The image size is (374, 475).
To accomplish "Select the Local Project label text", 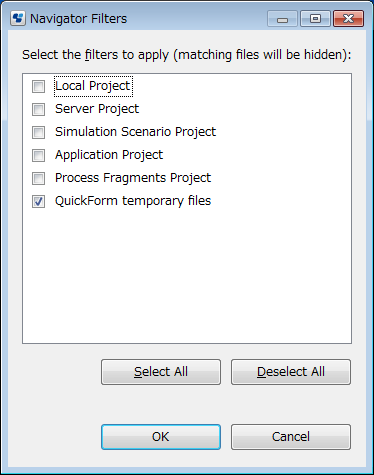I will point(93,86).
